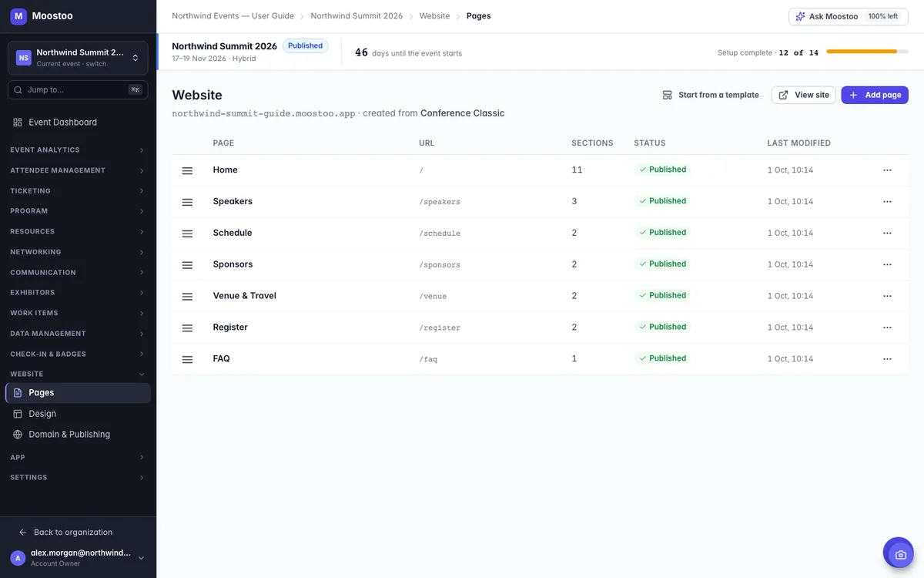Screen dimensions: 924x578
Task: Collapse the Website section
Action: [x=78, y=375]
